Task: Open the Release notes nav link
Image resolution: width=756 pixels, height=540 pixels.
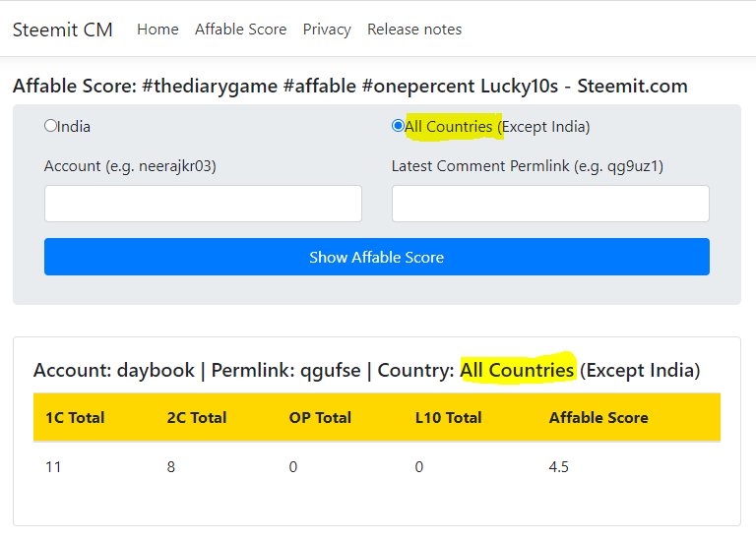Action: point(414,30)
